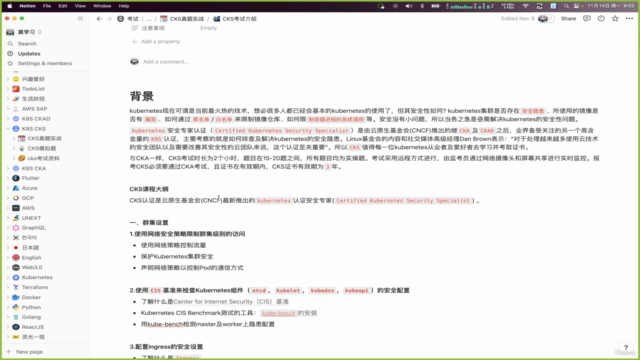Screen dimensions: 640x360
Task: Click the ellipsis breadcrumb segment
Action: (149, 19)
